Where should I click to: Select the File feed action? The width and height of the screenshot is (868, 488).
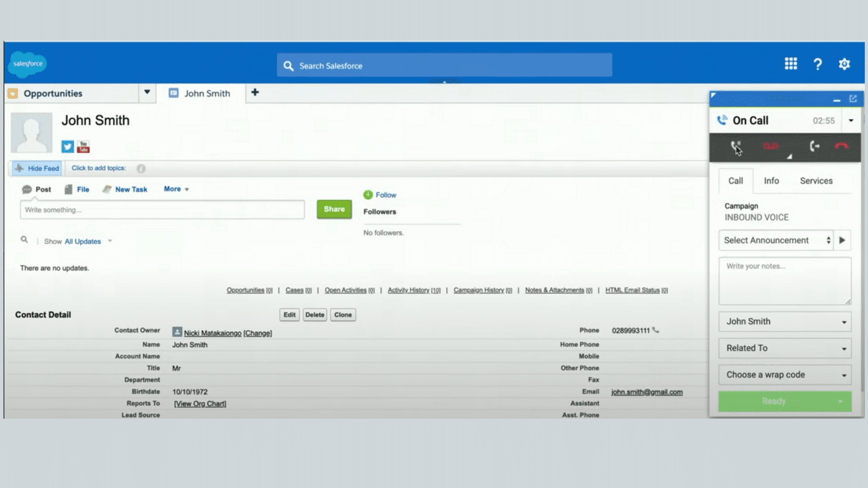coord(76,189)
